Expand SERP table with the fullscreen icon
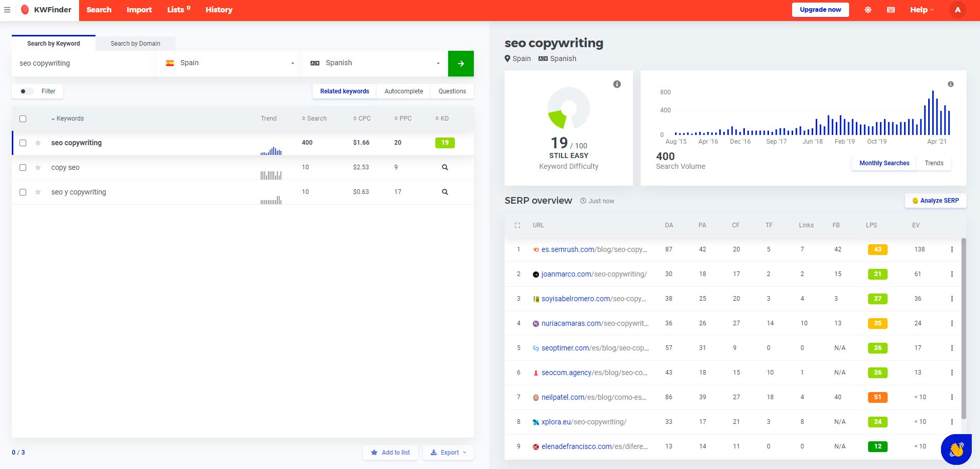 518,225
